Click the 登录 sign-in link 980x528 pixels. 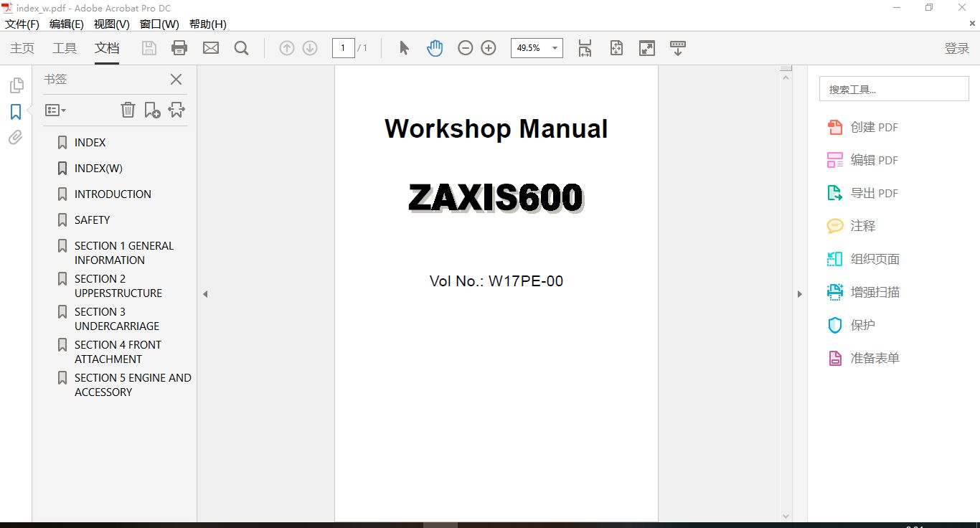[x=957, y=48]
